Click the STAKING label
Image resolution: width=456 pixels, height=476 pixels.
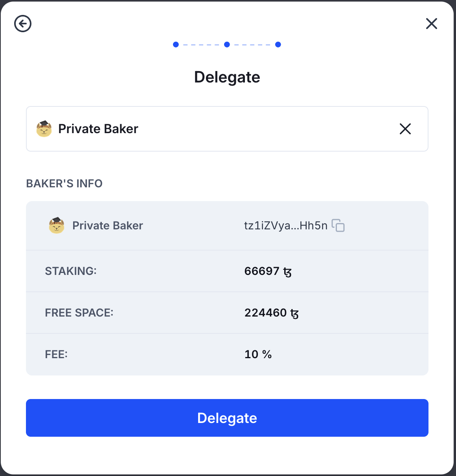[x=71, y=271]
